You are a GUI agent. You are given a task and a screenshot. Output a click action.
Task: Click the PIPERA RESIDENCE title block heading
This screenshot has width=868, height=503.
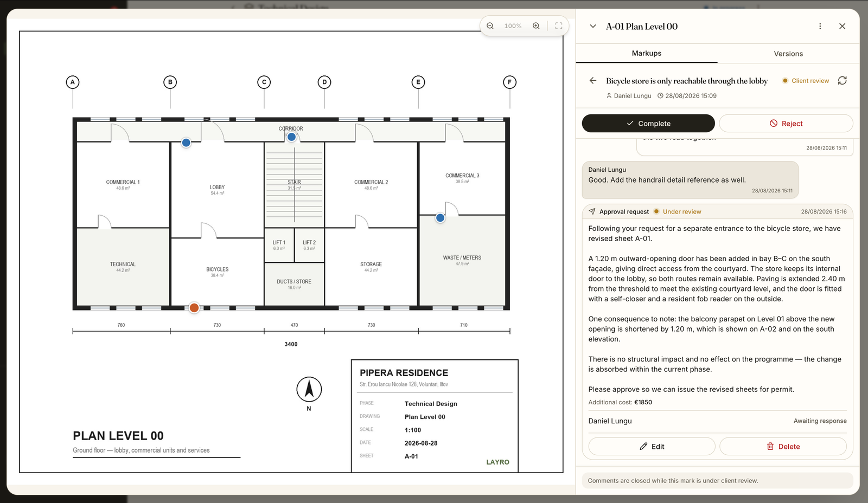404,373
